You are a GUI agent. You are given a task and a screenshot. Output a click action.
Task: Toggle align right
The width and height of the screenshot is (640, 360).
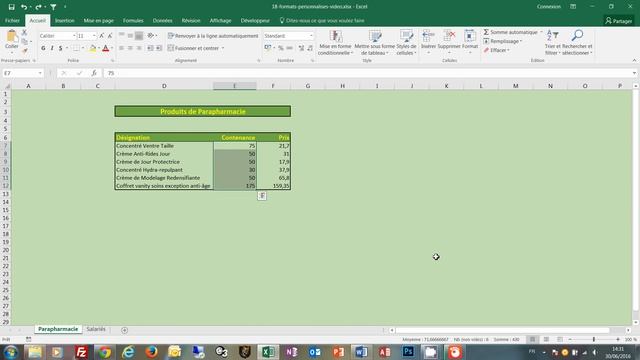tap(139, 48)
